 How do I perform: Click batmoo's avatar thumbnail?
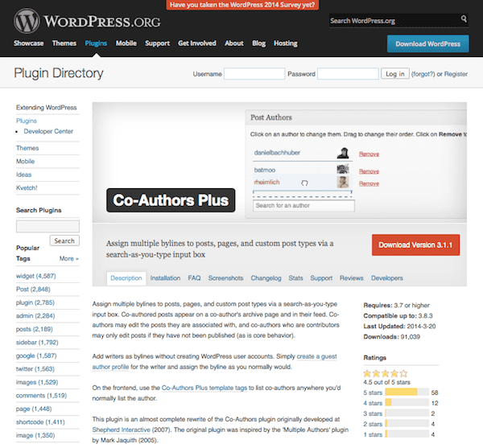pos(343,171)
